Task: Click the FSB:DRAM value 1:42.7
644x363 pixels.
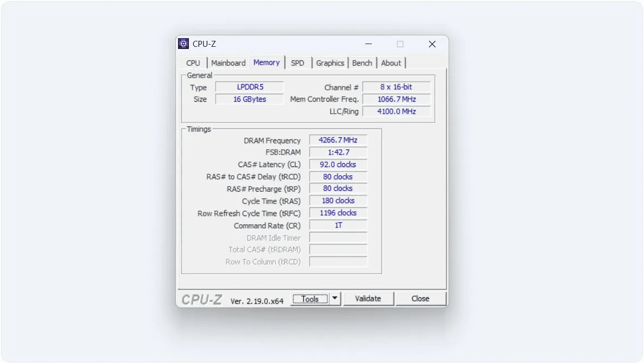Action: tap(338, 152)
